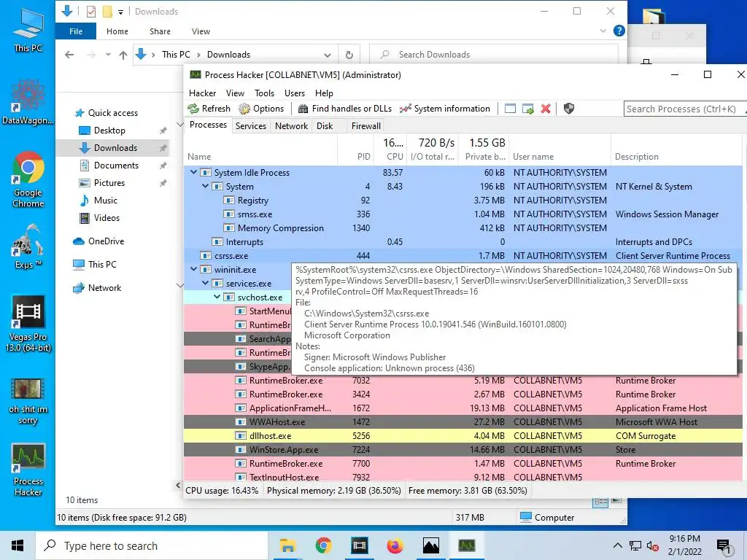Open the Hacker menu
Screen dimensions: 747x560
(203, 93)
